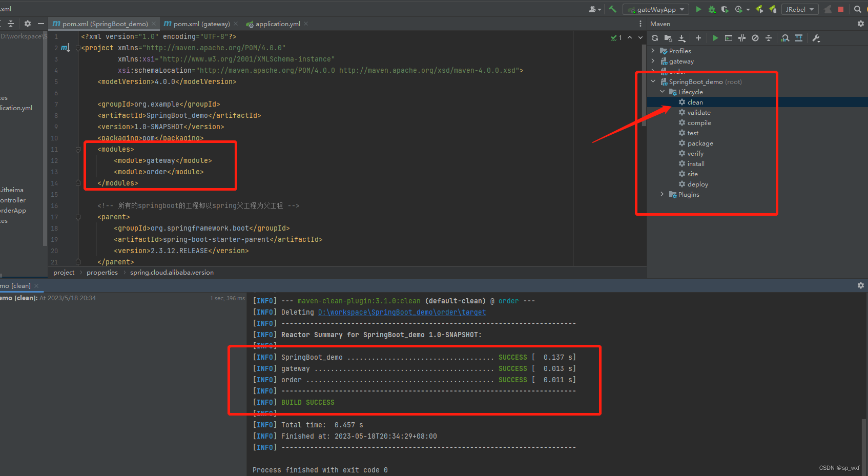
Task: Click the Build project hammer icon
Action: click(x=612, y=9)
